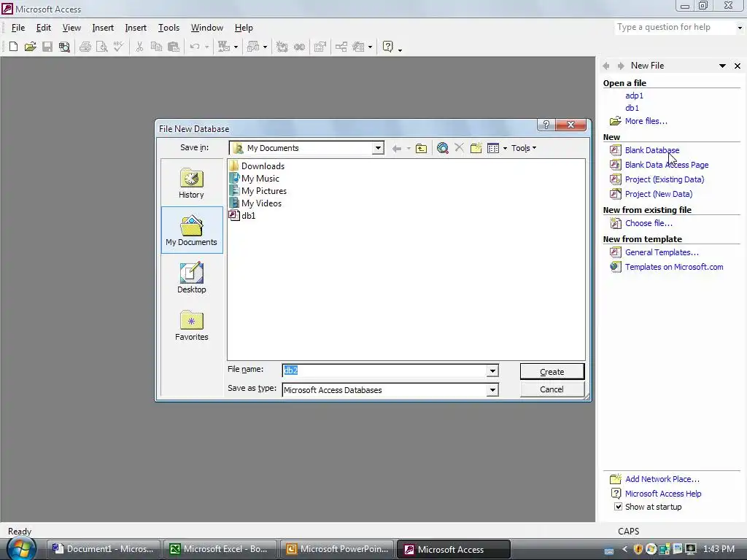Open the Tools dropdown in dialog
The image size is (747, 560).
(x=524, y=148)
